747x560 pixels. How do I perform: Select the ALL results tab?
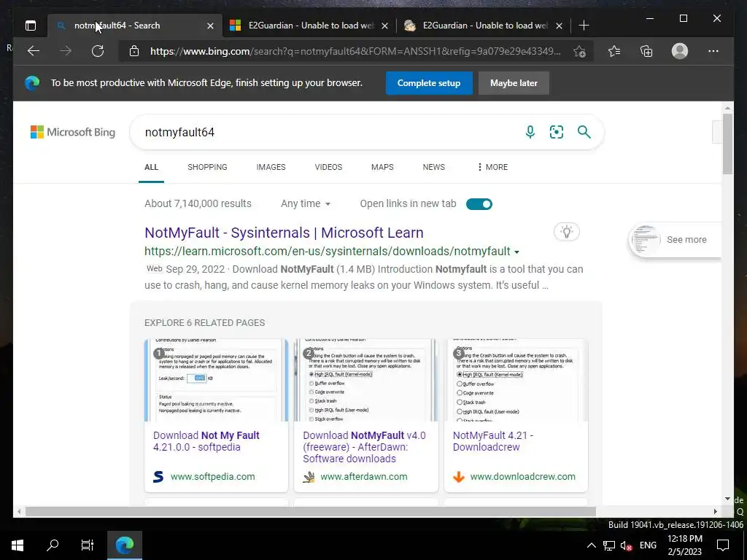coord(151,167)
